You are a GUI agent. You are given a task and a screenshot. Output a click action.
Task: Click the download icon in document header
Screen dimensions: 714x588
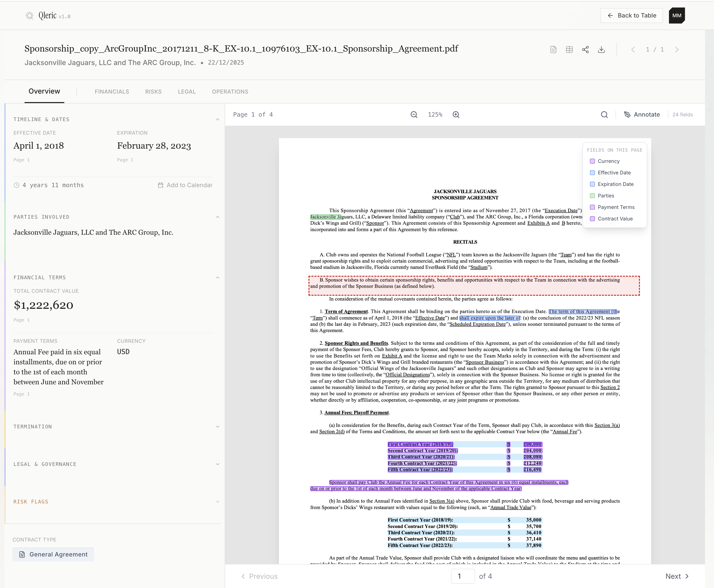pos(601,50)
